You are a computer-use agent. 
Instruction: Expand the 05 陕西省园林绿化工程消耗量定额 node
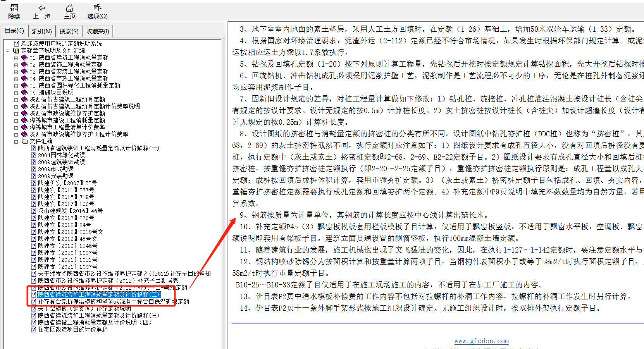(16, 86)
